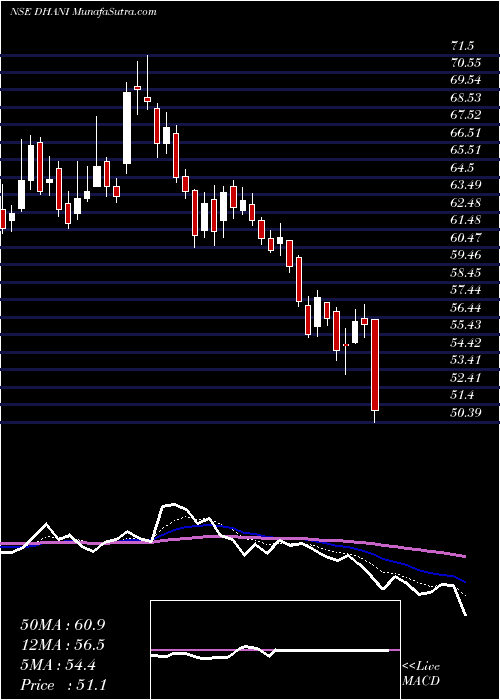Click the 57.44 price axis label
This screenshot has height=700, width=500.
click(x=466, y=290)
